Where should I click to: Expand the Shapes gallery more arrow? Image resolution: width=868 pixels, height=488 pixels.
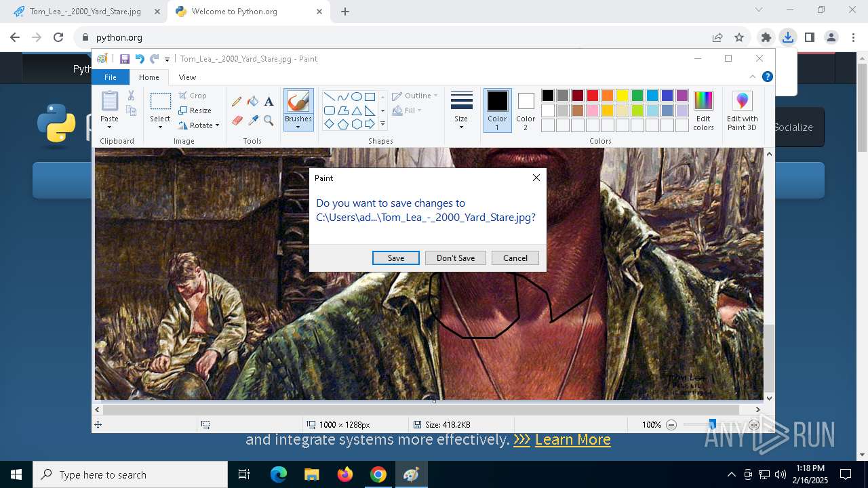[382, 124]
